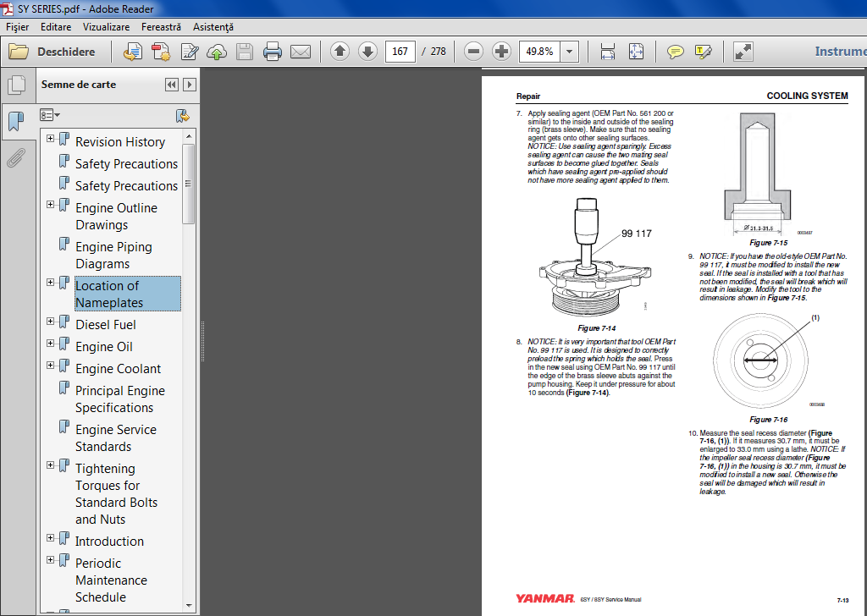The height and width of the screenshot is (616, 867).
Task: Click the find current bookmark icon
Action: pos(183,115)
